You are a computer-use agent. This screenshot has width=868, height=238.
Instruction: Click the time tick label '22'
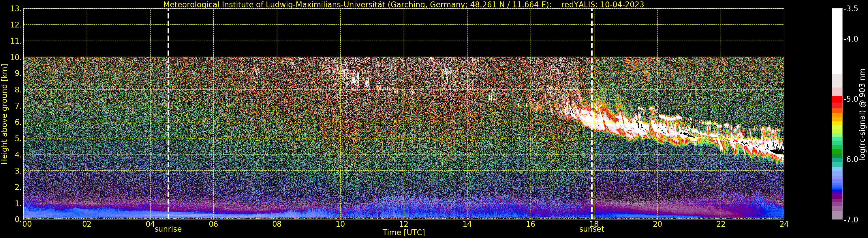[x=721, y=224]
